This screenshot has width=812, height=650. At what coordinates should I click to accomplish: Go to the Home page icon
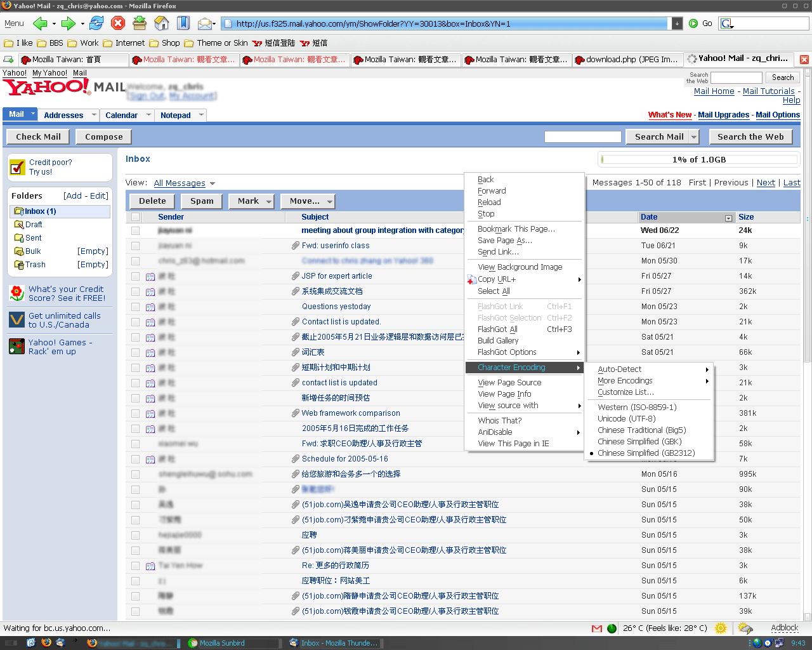click(x=162, y=23)
